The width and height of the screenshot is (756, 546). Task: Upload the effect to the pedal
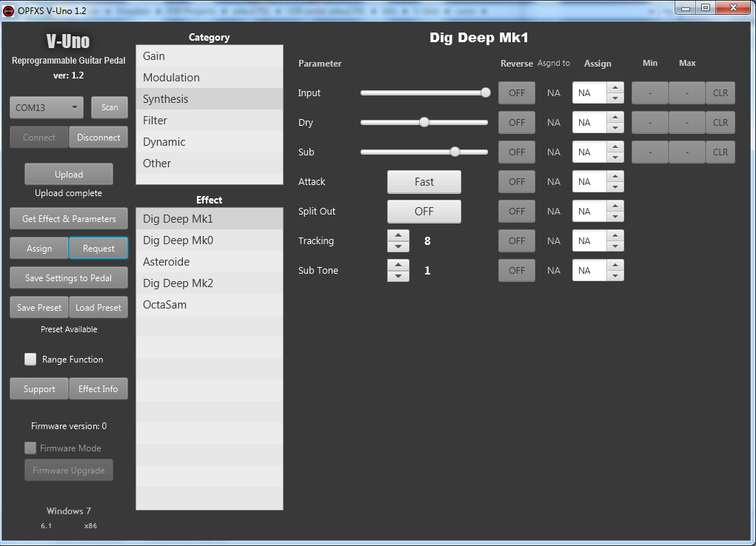[69, 174]
